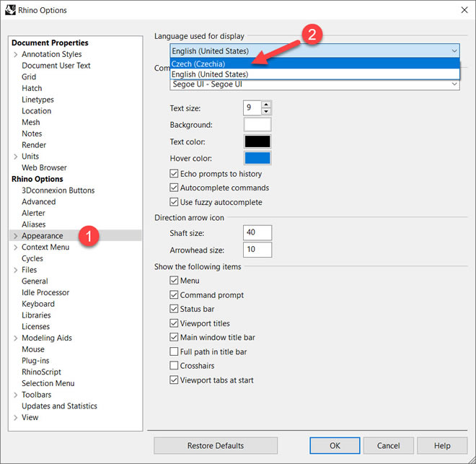
Task: Select Hatch in the tree
Action: click(x=32, y=88)
